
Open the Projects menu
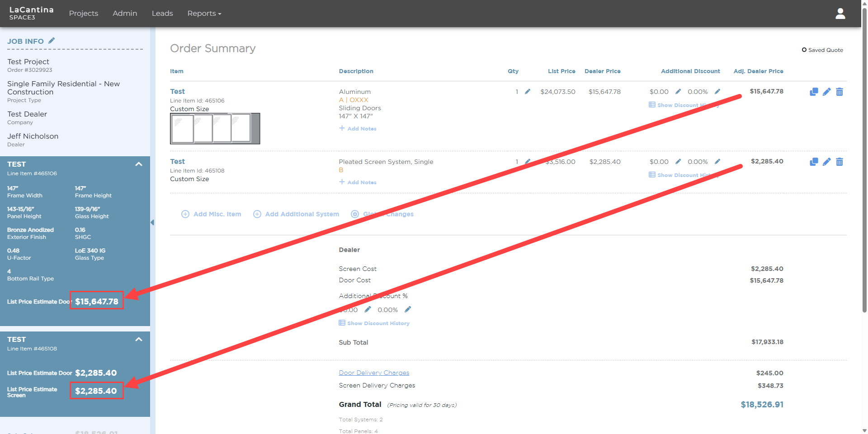[84, 14]
